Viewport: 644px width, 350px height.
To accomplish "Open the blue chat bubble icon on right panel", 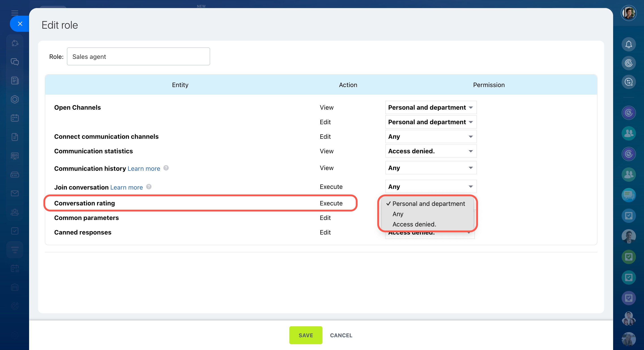I will pyautogui.click(x=628, y=195).
